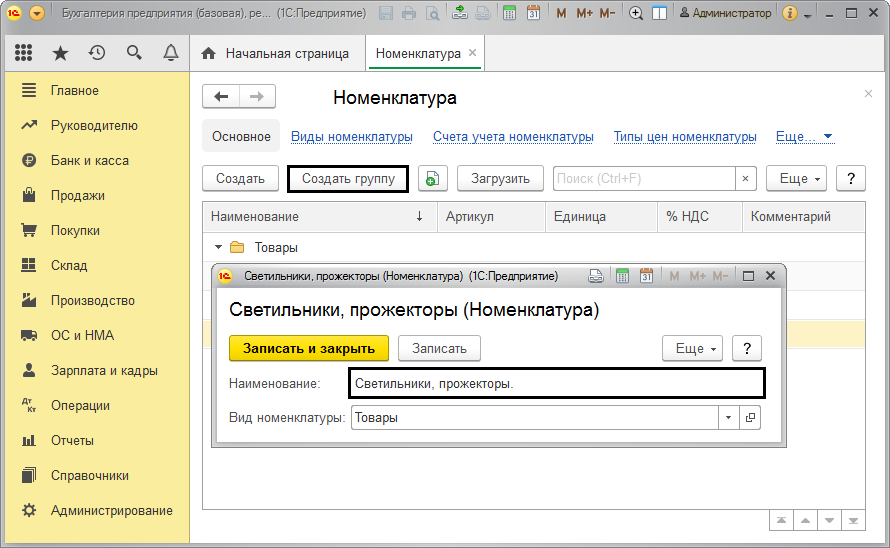Open Еще dropdown in dialog
Viewport: 890px width, 548px height.
692,348
